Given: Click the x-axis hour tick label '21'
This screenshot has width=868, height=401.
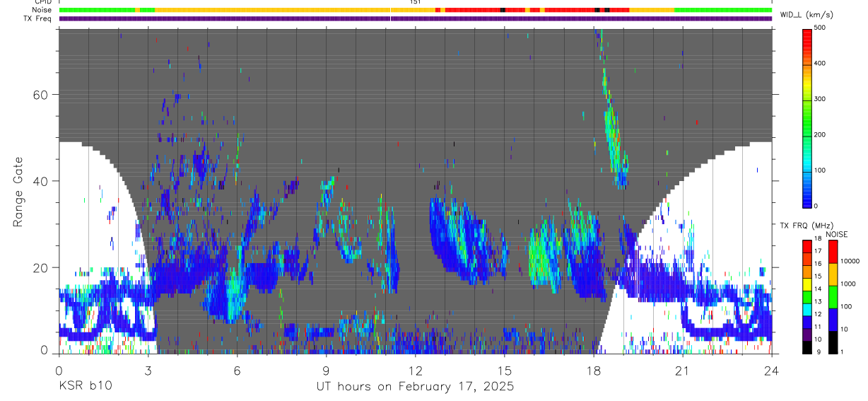Looking at the screenshot, I should 683,369.
